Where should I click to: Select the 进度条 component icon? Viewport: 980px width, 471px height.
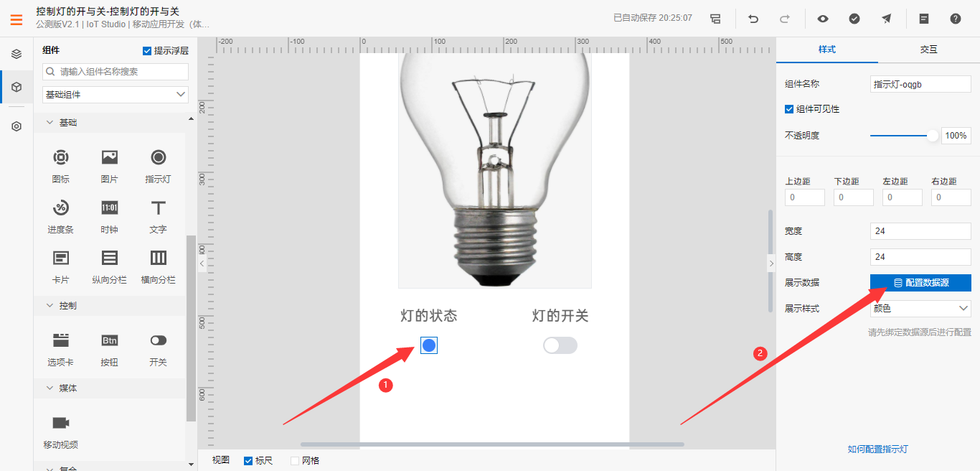[x=61, y=207]
